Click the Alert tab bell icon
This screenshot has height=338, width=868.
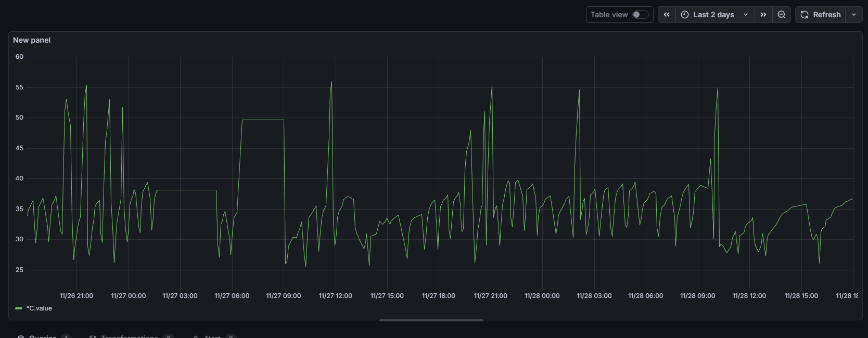pos(196,336)
